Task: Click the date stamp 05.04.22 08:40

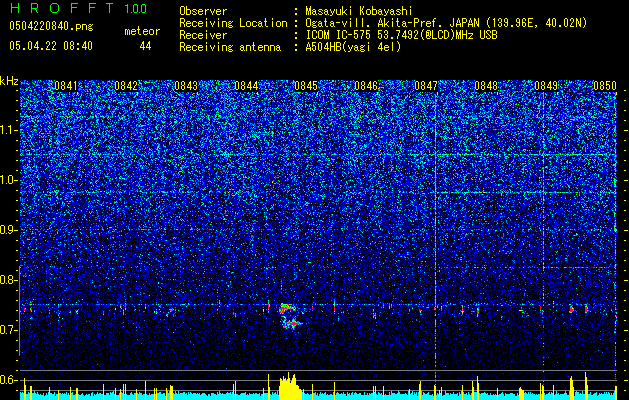Action: click(51, 46)
